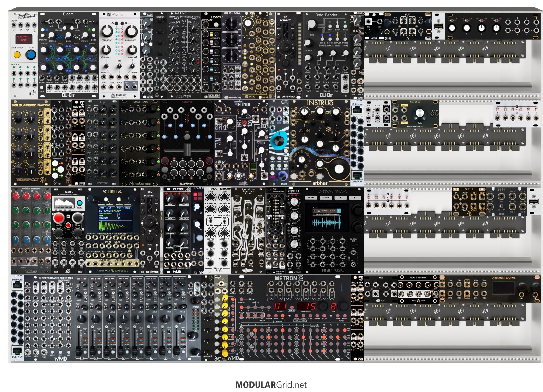Select the METRON sequencer title
Image resolution: width=543 pixels, height=392 pixels.
[286, 278]
